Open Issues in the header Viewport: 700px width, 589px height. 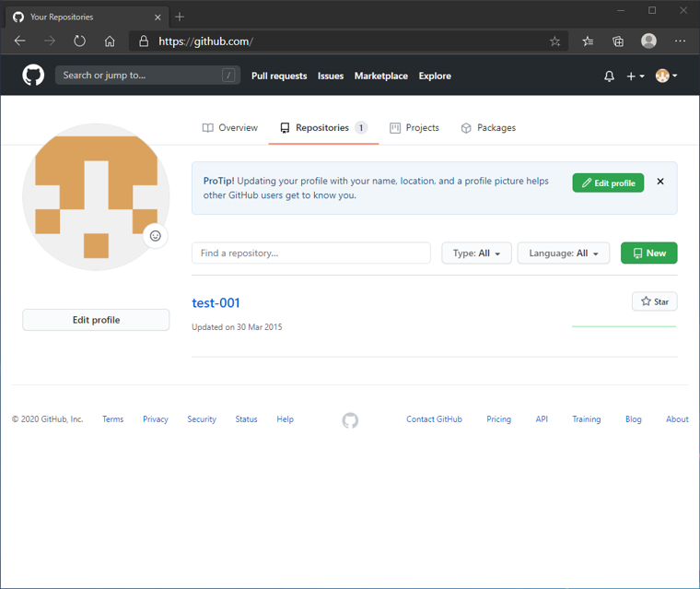(331, 76)
